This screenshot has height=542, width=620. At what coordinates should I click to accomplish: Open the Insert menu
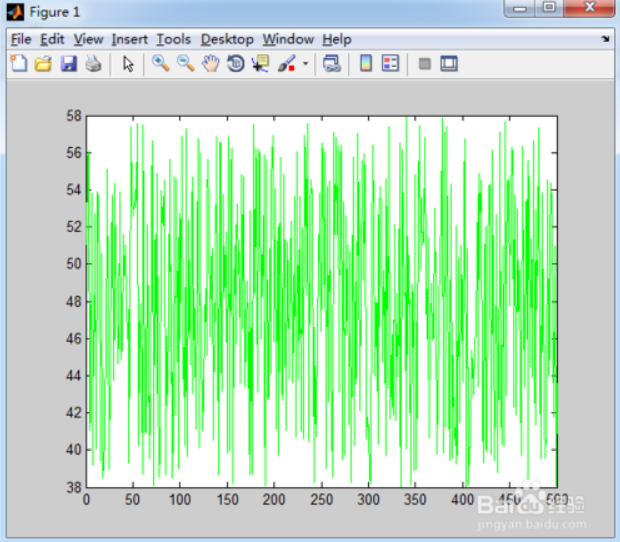tap(129, 39)
